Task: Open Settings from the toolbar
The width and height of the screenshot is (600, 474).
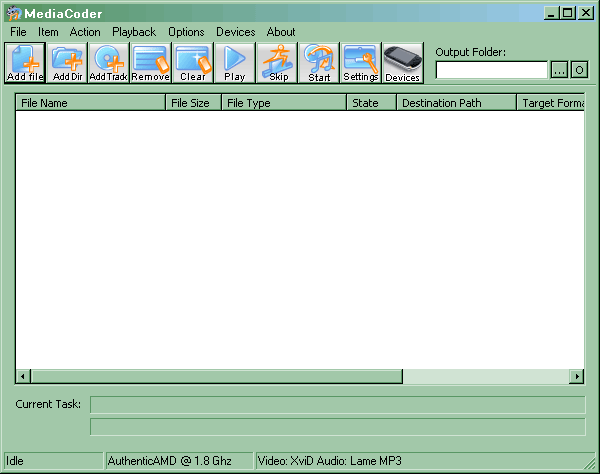Action: coord(361,63)
